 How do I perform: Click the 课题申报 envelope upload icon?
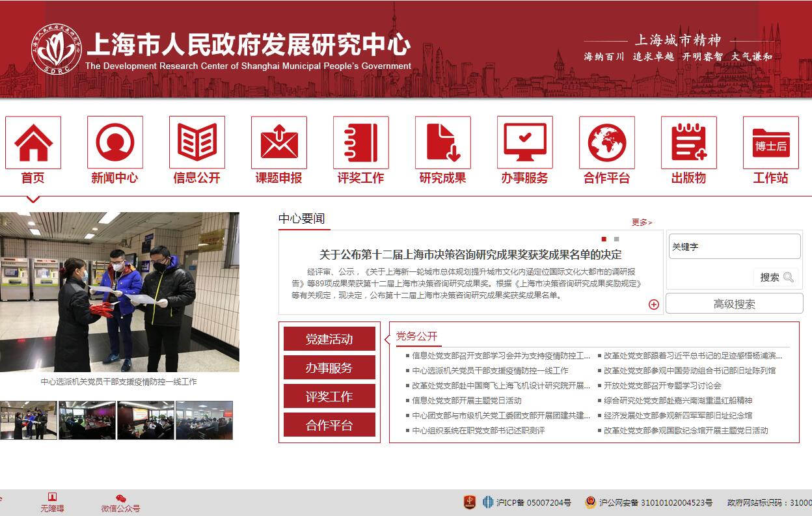[x=279, y=143]
